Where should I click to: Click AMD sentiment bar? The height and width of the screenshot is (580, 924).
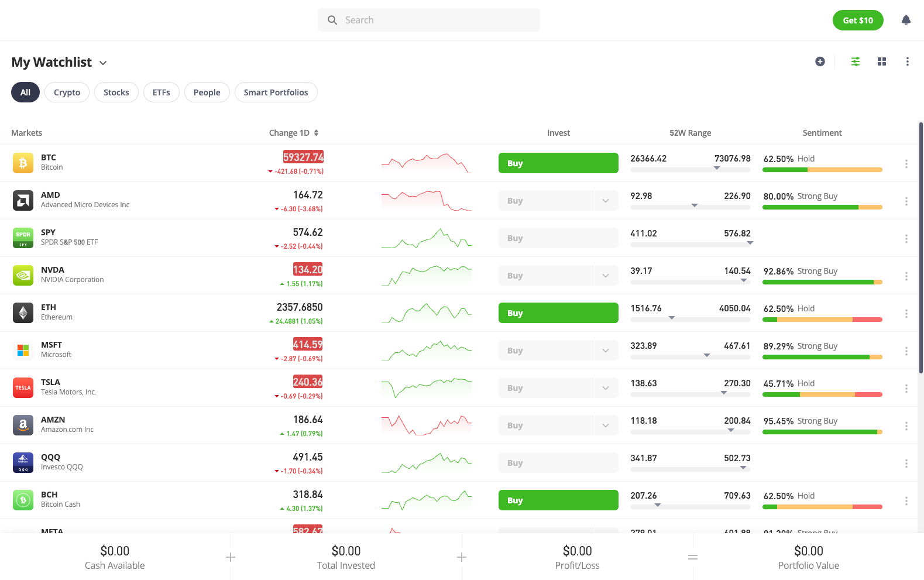tap(822, 207)
